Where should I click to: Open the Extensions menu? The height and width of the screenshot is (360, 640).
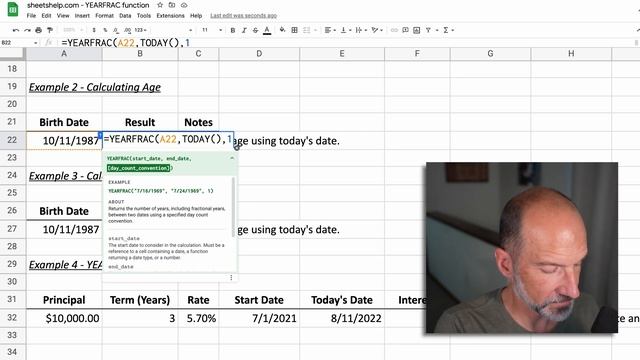tap(171, 16)
